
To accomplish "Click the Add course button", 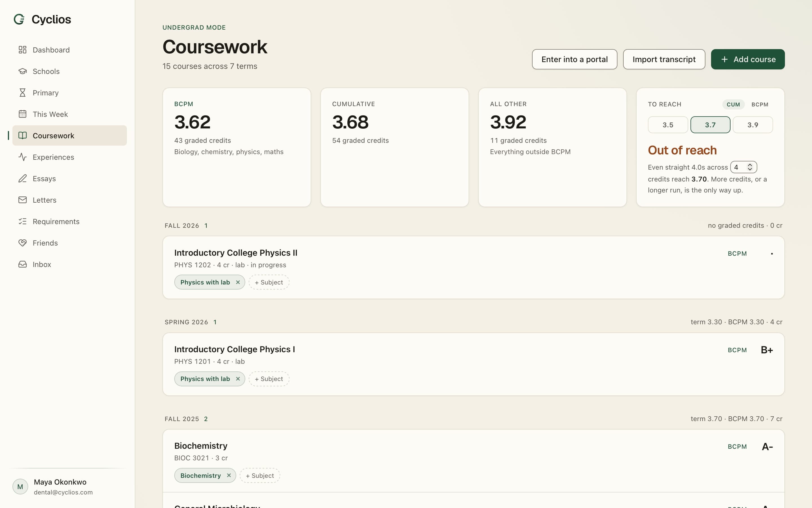I will click(748, 59).
